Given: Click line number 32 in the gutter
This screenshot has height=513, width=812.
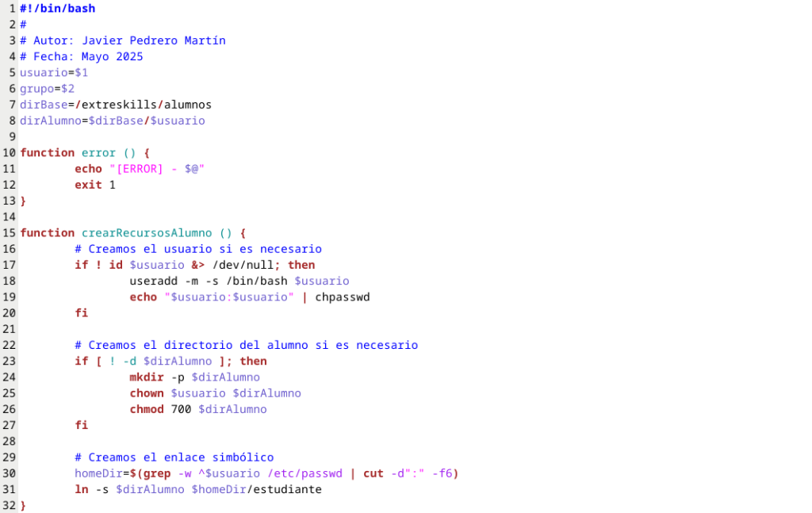Looking at the screenshot, I should 10,505.
